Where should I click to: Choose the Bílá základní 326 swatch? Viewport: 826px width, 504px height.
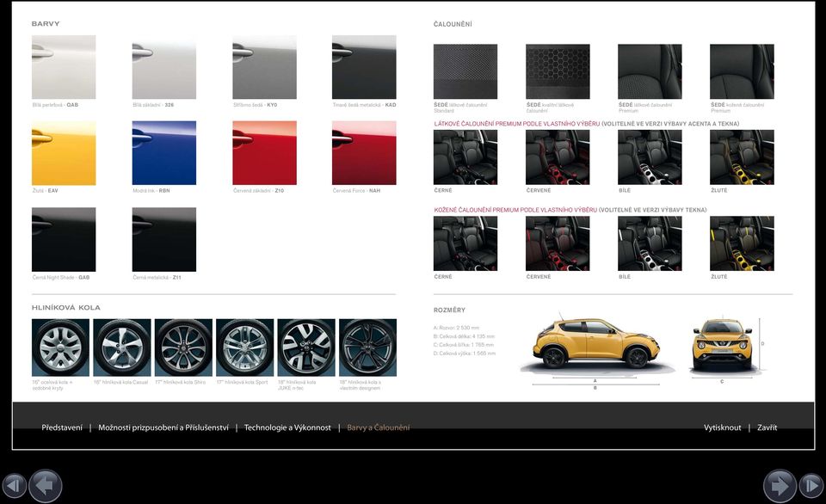click(x=163, y=67)
